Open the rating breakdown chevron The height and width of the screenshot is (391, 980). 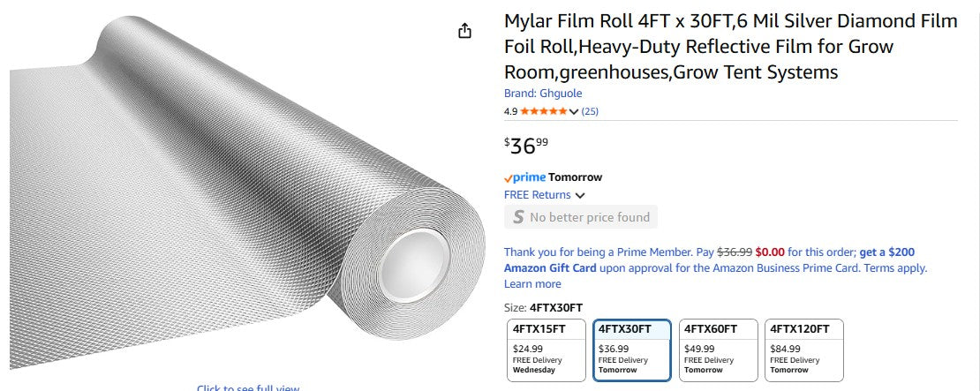(575, 111)
